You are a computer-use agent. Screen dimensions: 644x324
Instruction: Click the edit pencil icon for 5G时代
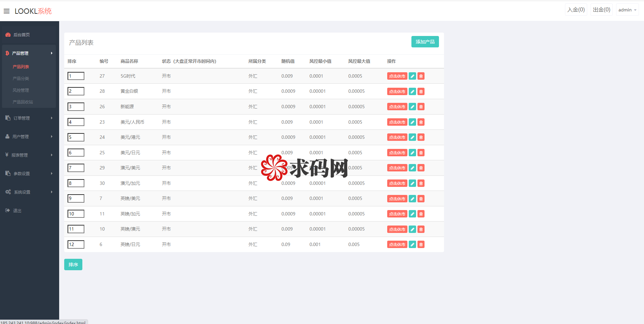412,76
